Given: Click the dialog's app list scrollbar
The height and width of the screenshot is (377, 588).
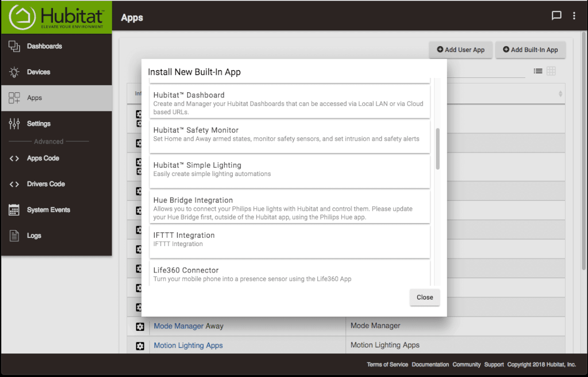Looking at the screenshot, I should (438, 149).
